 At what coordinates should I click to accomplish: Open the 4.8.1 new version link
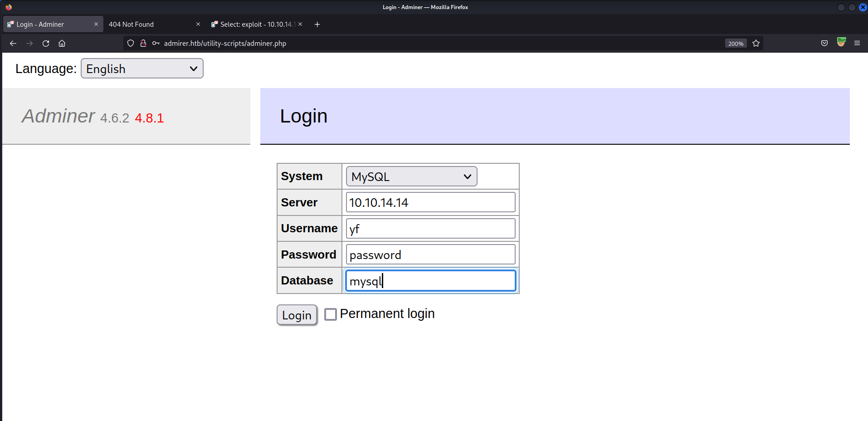coord(149,118)
